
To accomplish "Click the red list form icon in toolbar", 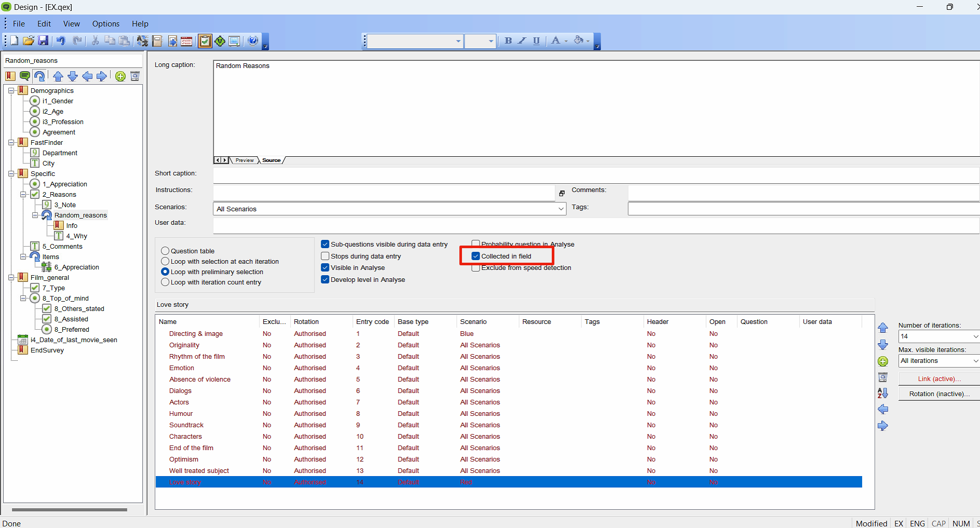I will (186, 40).
